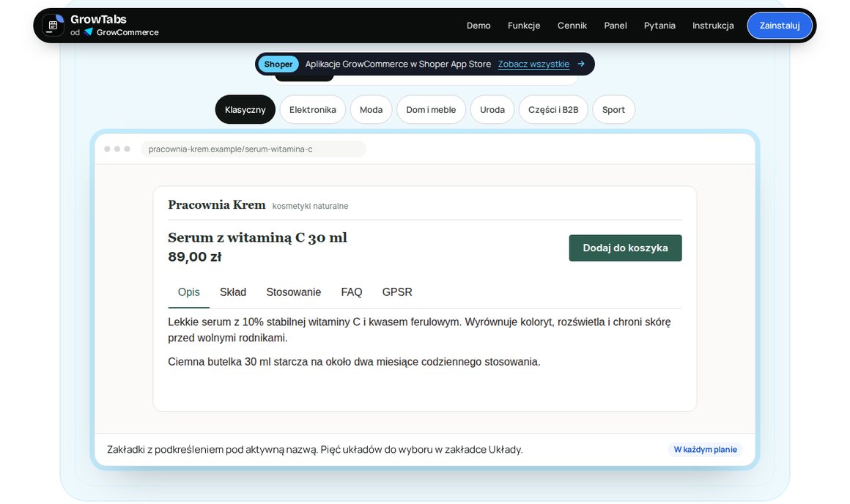
Task: Click the Ciemna butelka 30 ml paragraph
Action: [354, 361]
